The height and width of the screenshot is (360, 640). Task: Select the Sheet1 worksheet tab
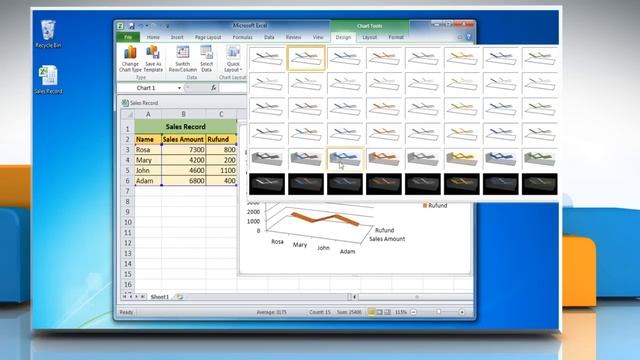[160, 297]
